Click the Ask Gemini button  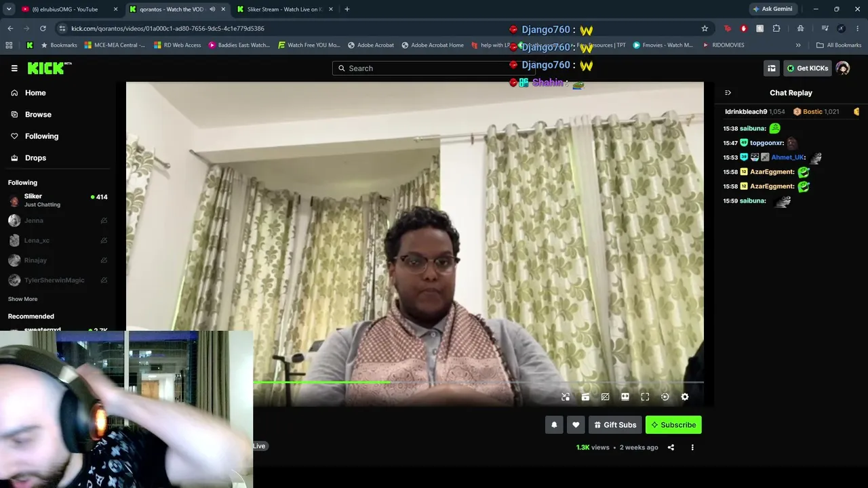pos(772,9)
